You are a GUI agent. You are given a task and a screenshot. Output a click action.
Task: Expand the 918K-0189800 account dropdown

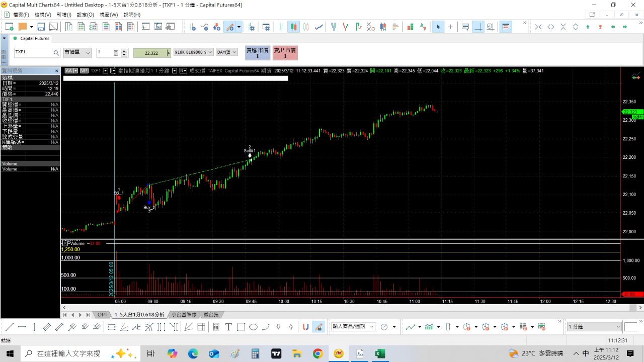click(193, 52)
